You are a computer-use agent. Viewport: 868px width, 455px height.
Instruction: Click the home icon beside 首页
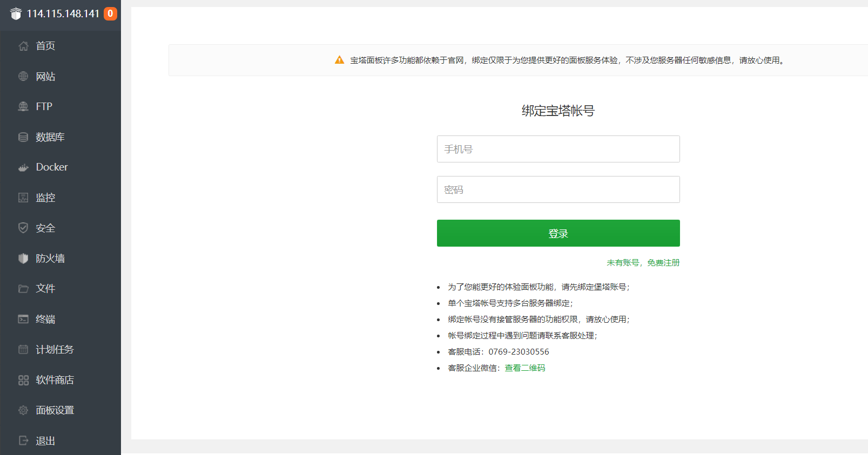[23, 46]
